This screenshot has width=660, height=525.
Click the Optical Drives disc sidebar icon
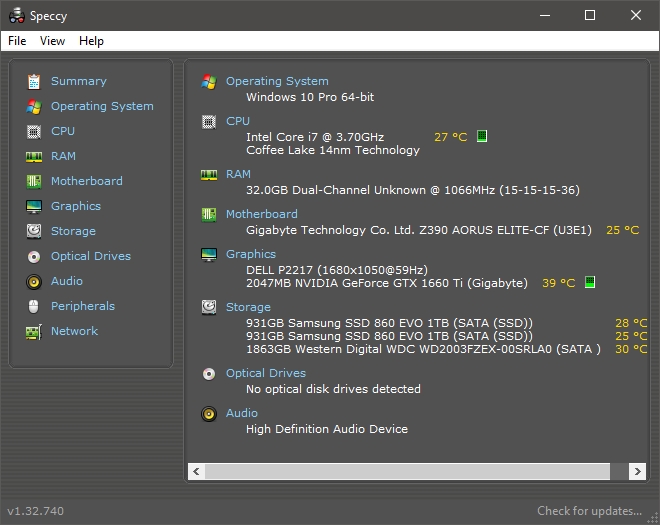[x=34, y=256]
